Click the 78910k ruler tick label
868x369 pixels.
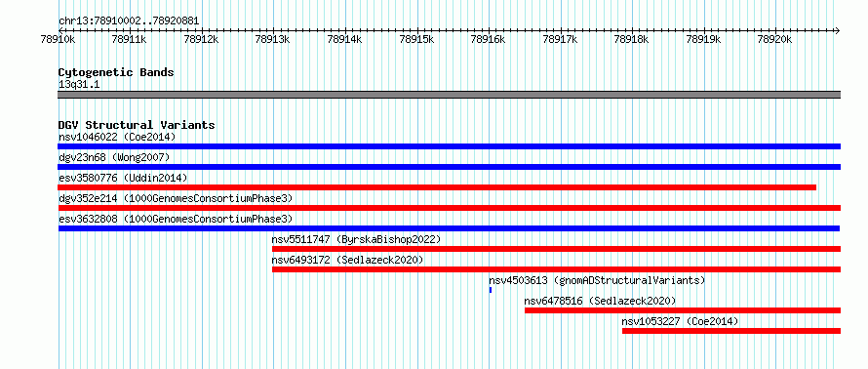pyautogui.click(x=59, y=39)
